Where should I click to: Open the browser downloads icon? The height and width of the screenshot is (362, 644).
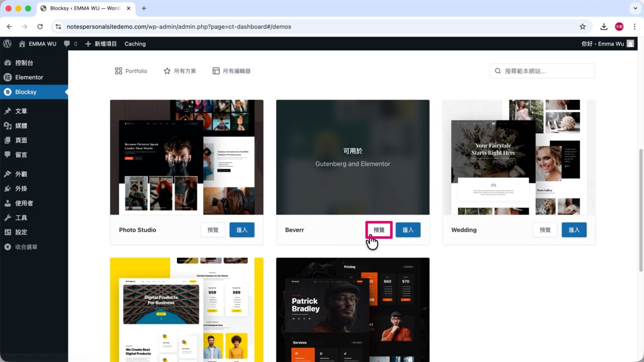604,27
